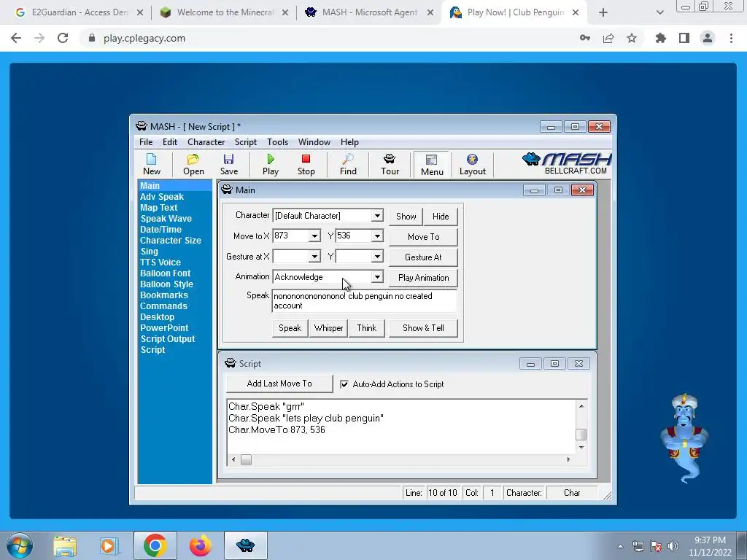
Task: Start the Tour from the toolbar
Action: pyautogui.click(x=390, y=164)
